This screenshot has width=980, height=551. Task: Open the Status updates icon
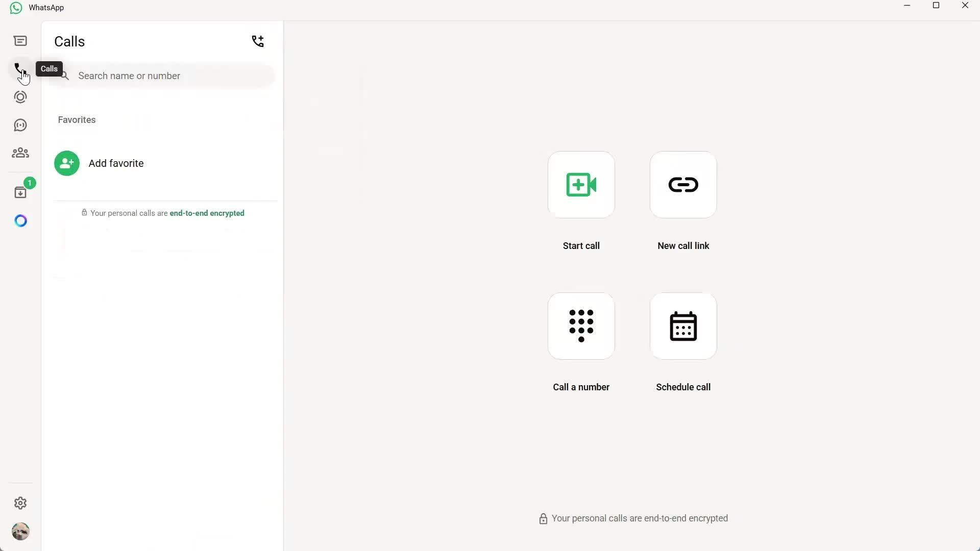(x=20, y=97)
